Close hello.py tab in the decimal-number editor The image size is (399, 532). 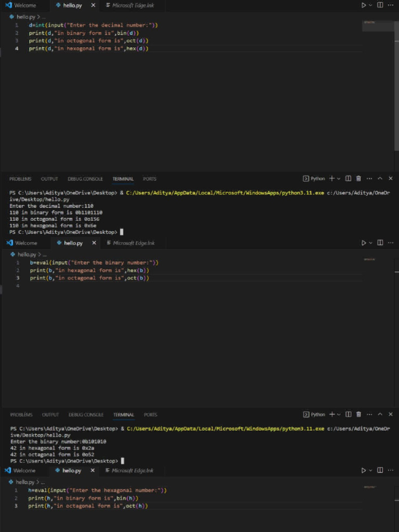coord(92,5)
